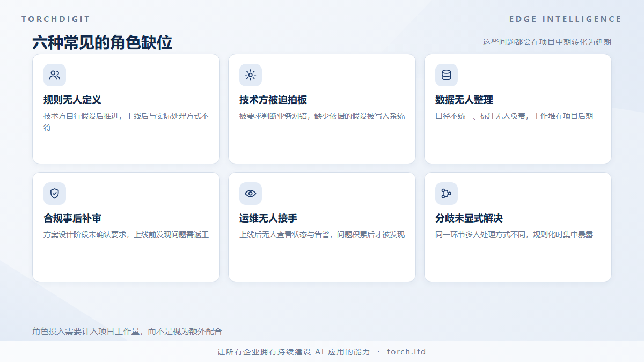The width and height of the screenshot is (644, 362).
Task: Click the slide title 六种常见的角色缺位
Action: coord(103,43)
